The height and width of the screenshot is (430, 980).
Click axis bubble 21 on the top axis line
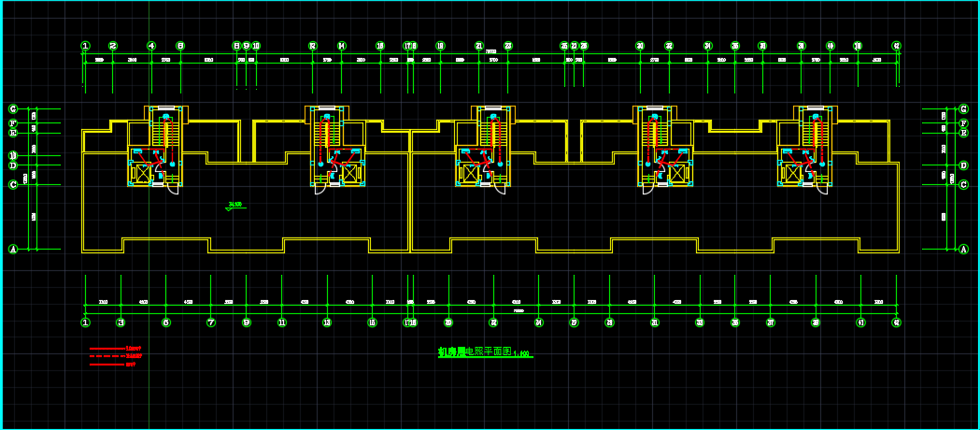[479, 46]
